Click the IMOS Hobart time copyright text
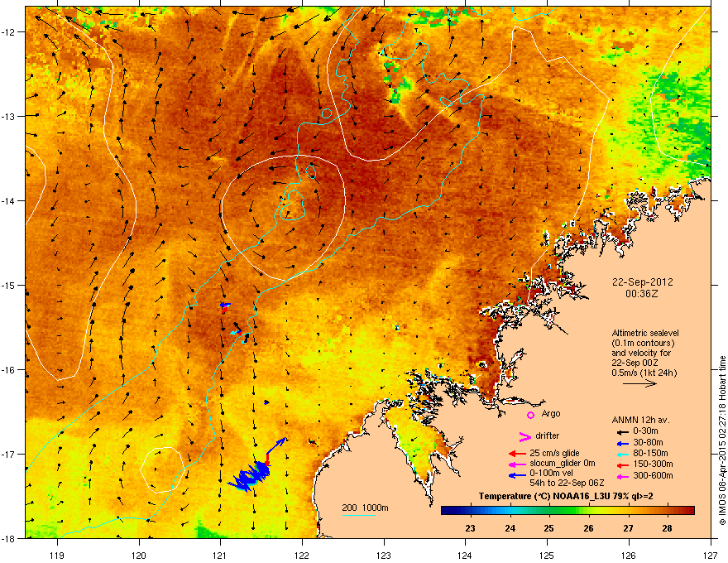Screen dimensions: 728x563 click(722, 440)
